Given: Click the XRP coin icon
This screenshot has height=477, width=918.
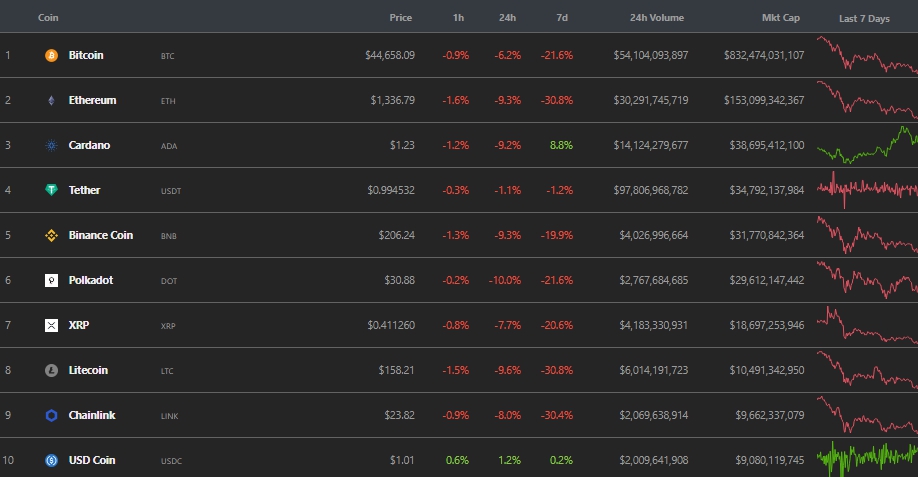Looking at the screenshot, I should (x=52, y=326).
